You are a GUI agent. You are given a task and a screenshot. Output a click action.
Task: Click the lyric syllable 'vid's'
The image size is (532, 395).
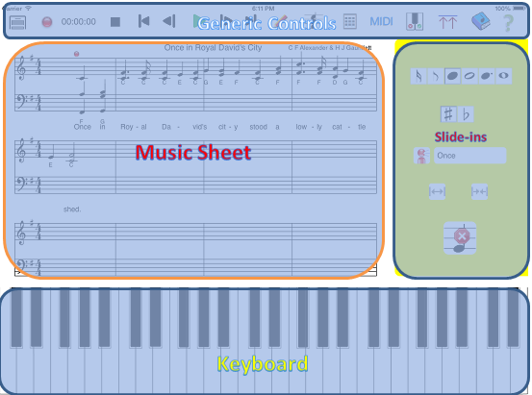pos(199,127)
